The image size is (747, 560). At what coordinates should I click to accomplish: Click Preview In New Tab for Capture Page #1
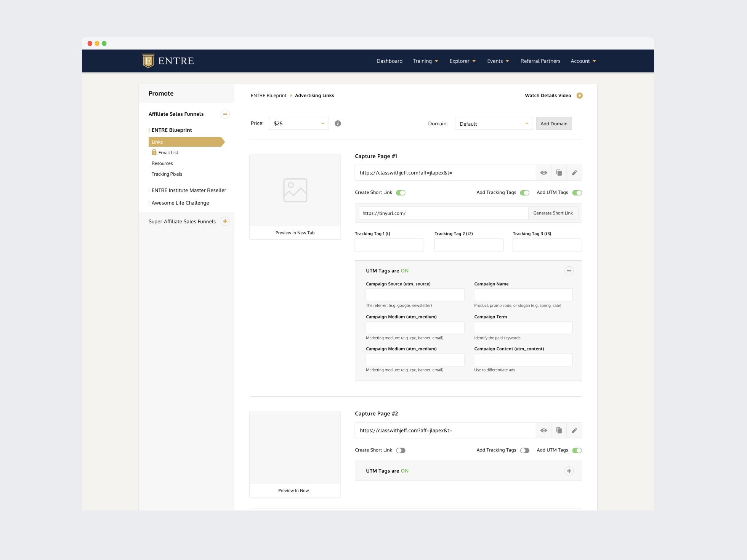tap(295, 233)
